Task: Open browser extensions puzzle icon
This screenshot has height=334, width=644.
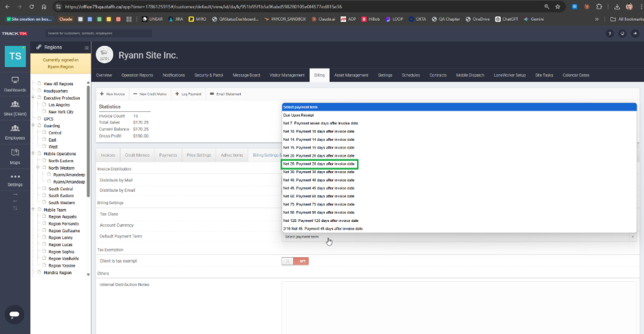Action: [599, 7]
